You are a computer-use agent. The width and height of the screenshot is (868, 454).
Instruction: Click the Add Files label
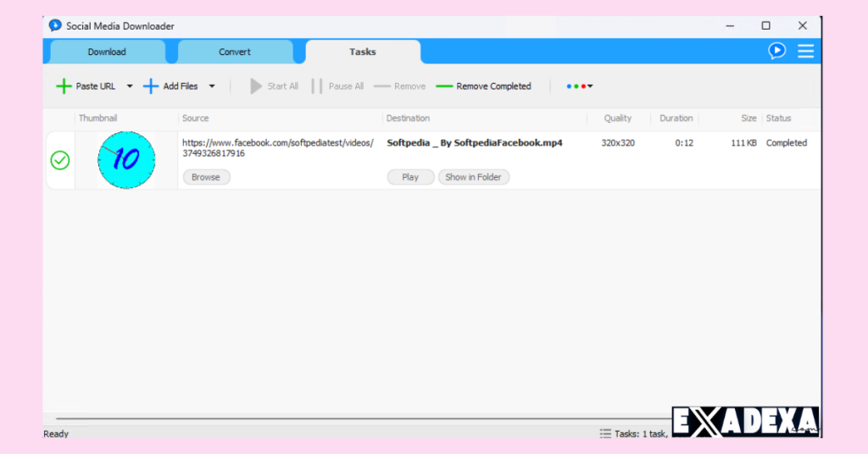point(181,86)
